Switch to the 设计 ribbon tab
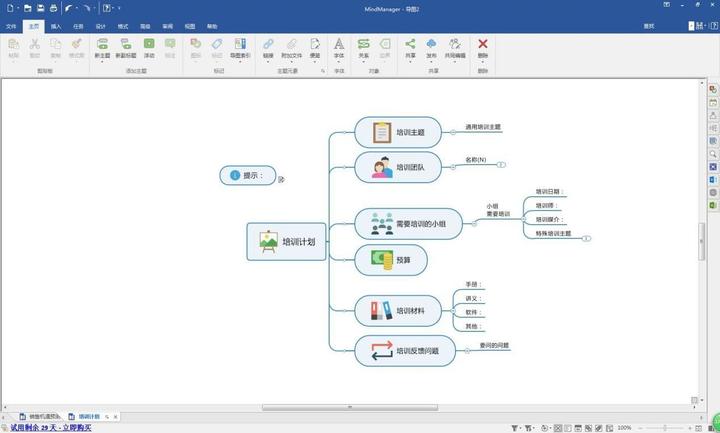Viewport: 720px width, 433px height. tap(101, 27)
